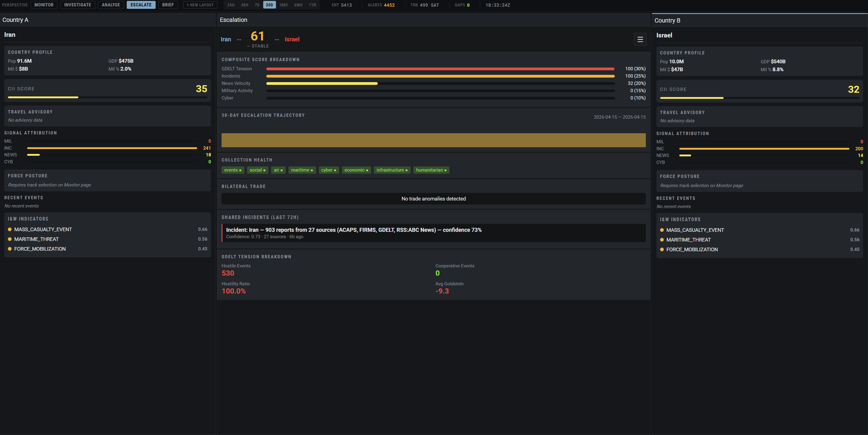Image resolution: width=868 pixels, height=435 pixels.
Task: Click Iran's GDP $475B value
Action: point(126,61)
